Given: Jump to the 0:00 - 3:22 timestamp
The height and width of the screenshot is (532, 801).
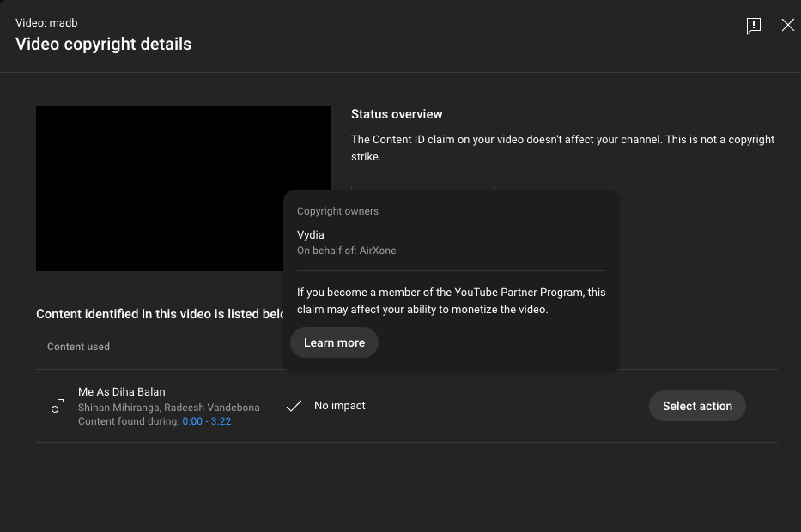Looking at the screenshot, I should [x=206, y=421].
